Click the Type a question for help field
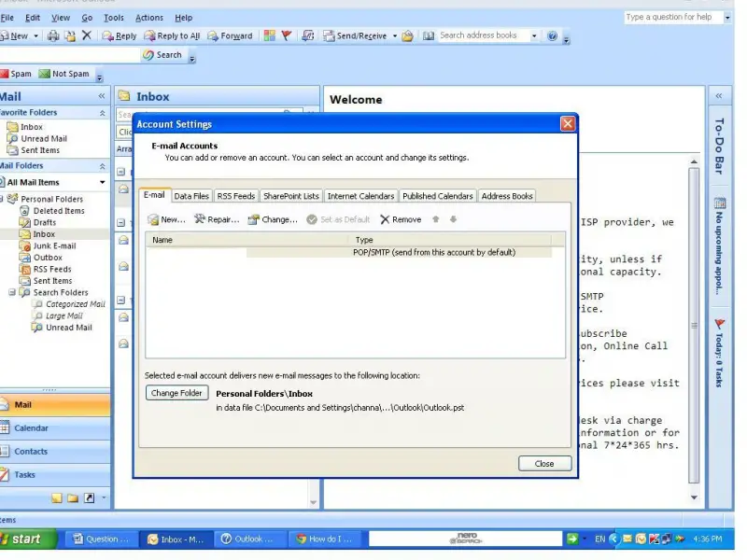747x560 pixels. [672, 17]
